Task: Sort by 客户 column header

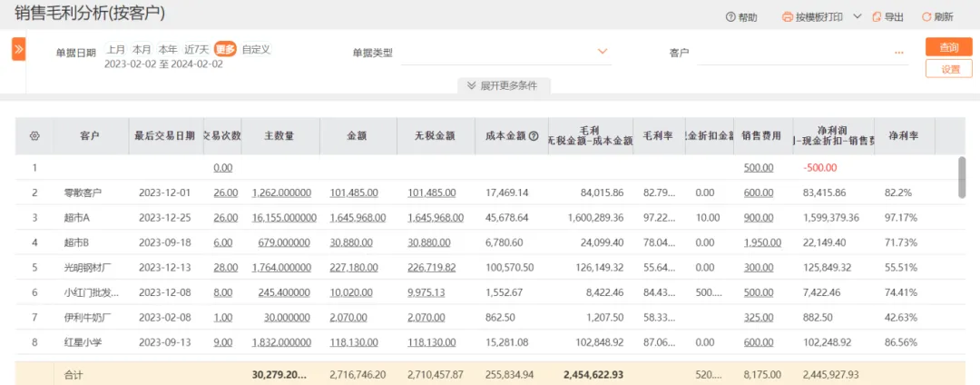Action: (90, 135)
